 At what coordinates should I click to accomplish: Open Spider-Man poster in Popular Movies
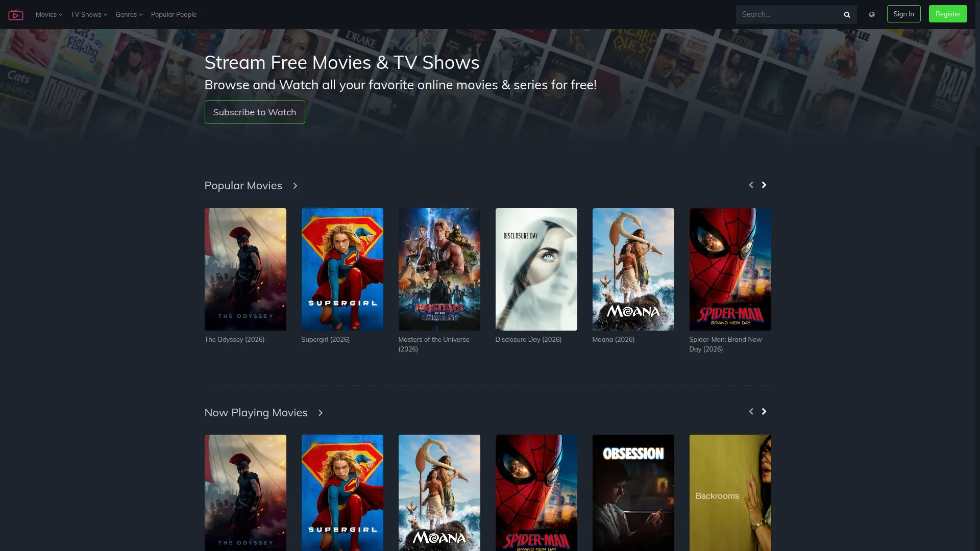[730, 269]
